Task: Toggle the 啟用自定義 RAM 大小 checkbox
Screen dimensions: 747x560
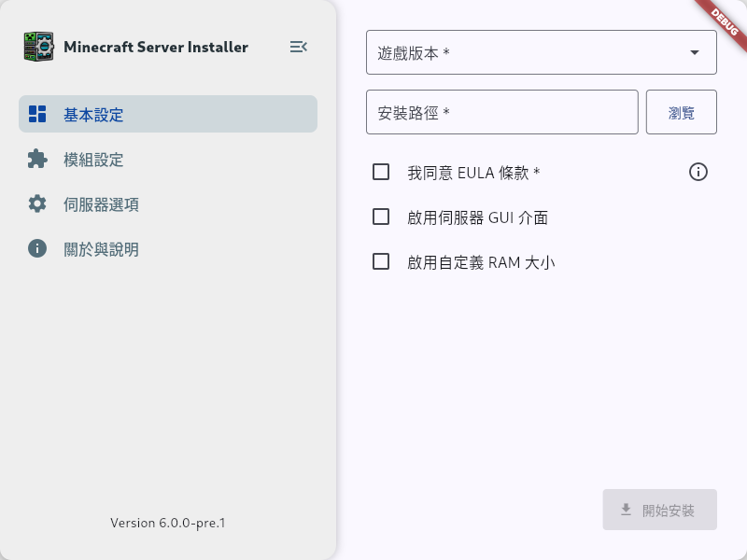Action: point(381,261)
